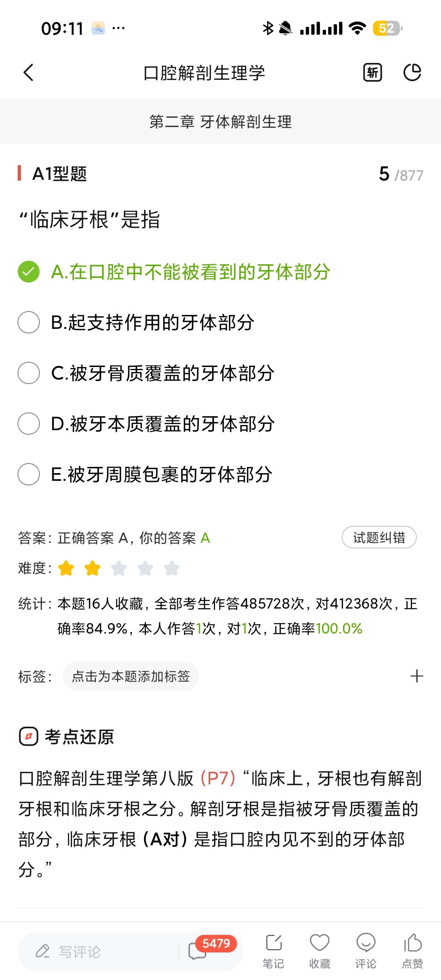Tap the third difficulty star
The width and height of the screenshot is (441, 980).
pyautogui.click(x=119, y=569)
